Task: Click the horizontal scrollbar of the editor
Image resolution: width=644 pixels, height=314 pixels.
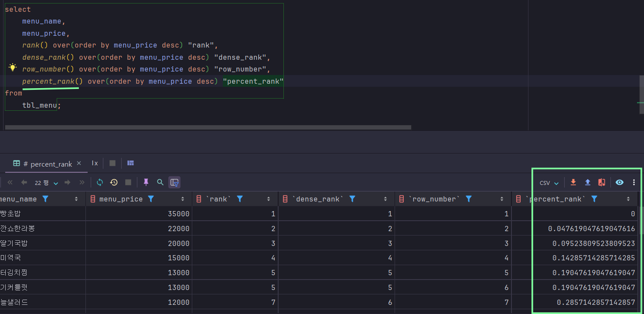Action: point(208,127)
